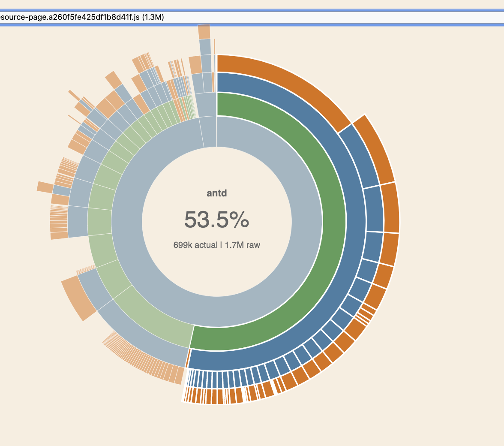Click the "antd" label in the chart center
The image size is (504, 446).
pos(217,193)
